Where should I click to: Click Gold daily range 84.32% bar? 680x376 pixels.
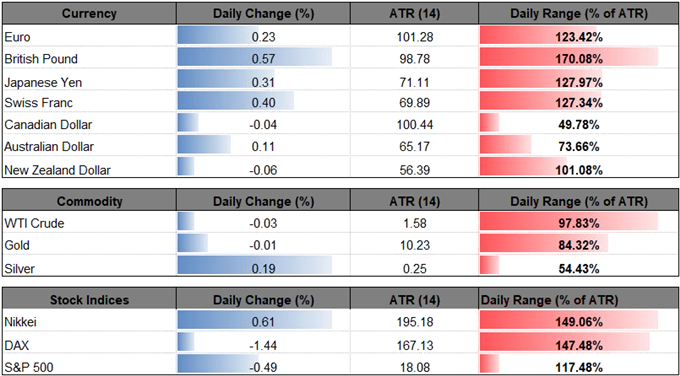pos(544,246)
